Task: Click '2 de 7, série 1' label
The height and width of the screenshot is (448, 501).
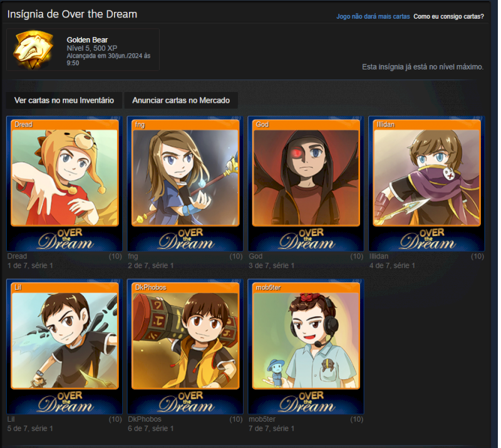Action: (x=150, y=265)
